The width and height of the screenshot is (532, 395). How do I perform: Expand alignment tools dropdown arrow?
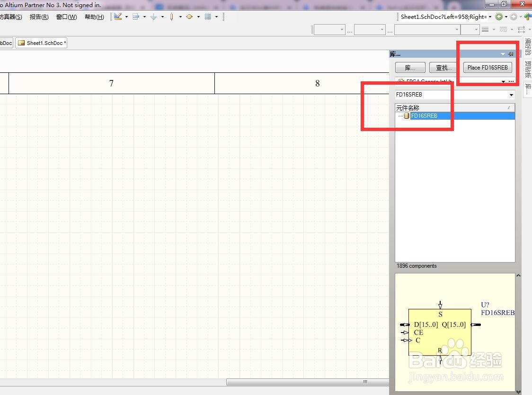[x=144, y=17]
